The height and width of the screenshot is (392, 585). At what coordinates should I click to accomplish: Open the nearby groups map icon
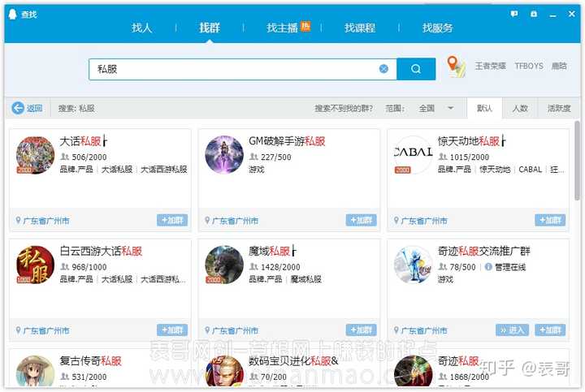pyautogui.click(x=456, y=67)
